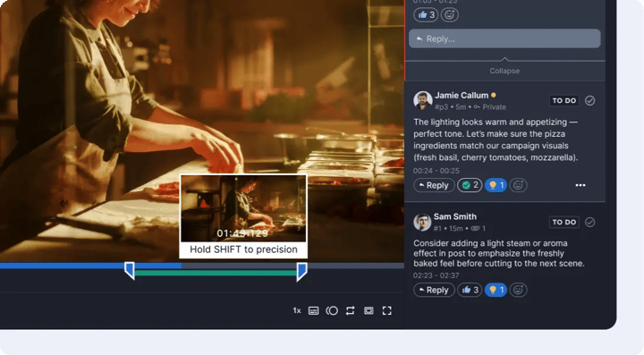Viewport: 644px width, 355px height.
Task: Add emoji reaction to Sam's comment
Action: pos(518,290)
